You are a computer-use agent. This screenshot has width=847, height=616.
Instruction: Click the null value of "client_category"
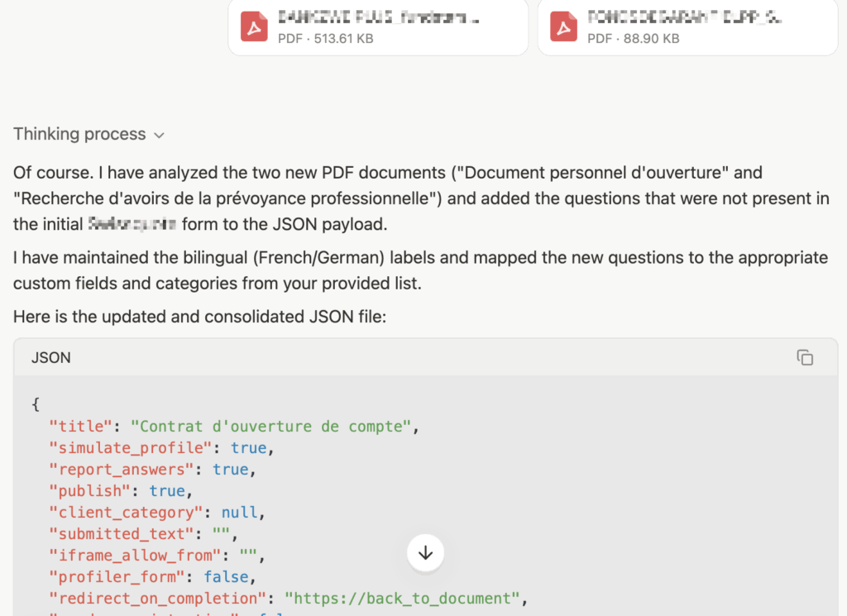tap(239, 513)
